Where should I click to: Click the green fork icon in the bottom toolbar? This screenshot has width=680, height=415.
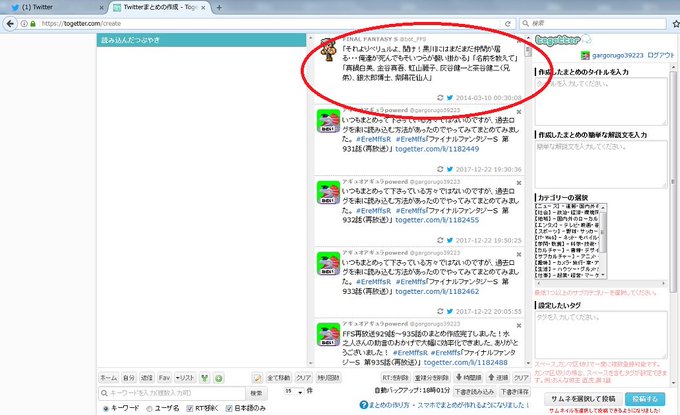[204, 378]
